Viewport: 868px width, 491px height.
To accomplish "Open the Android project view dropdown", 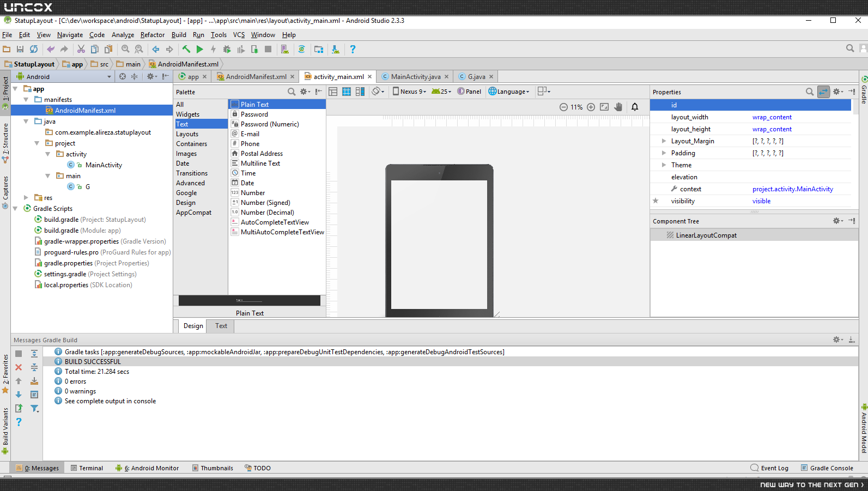I will coord(64,77).
